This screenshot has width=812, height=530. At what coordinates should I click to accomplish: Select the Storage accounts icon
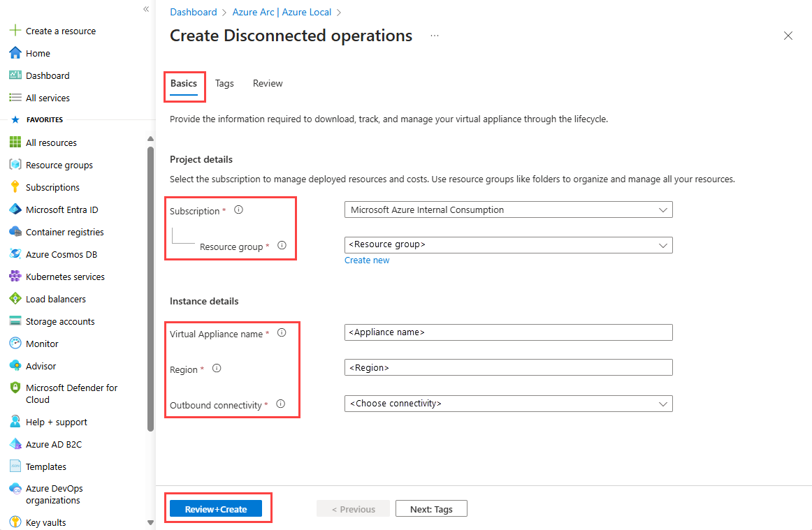[x=15, y=321]
